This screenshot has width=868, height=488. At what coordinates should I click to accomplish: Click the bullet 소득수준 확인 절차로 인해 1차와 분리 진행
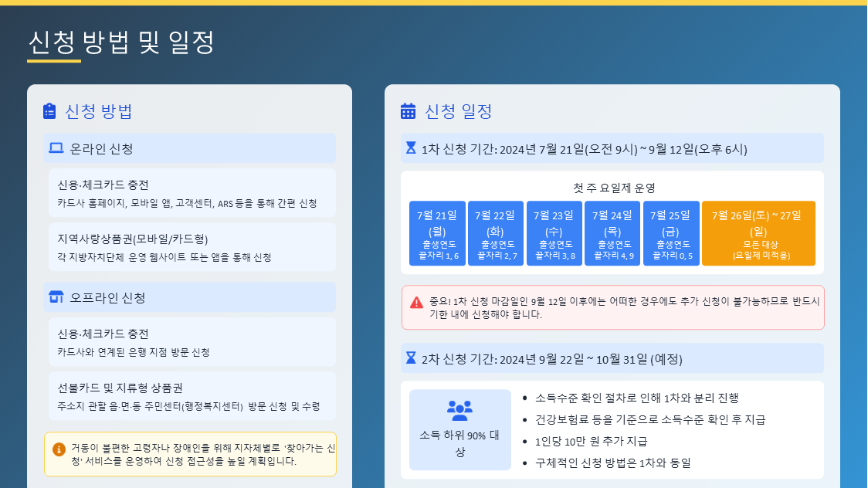636,398
